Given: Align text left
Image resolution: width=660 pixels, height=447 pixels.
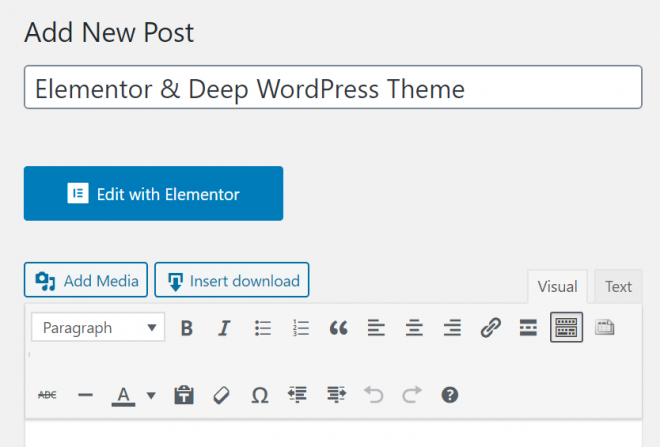Looking at the screenshot, I should pyautogui.click(x=376, y=328).
